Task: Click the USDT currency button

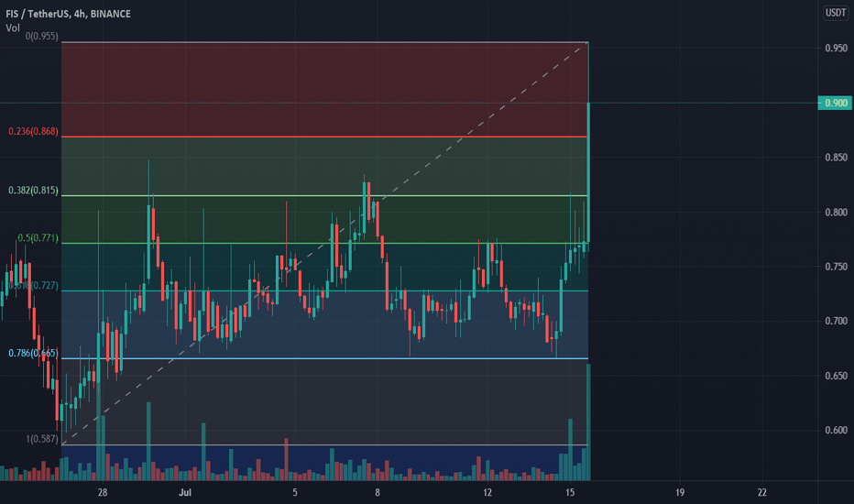Action: (835, 13)
